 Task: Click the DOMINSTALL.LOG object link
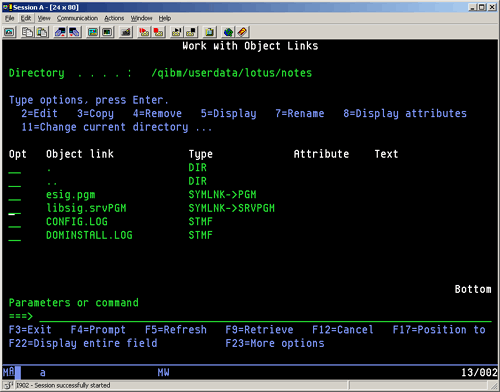(x=89, y=235)
